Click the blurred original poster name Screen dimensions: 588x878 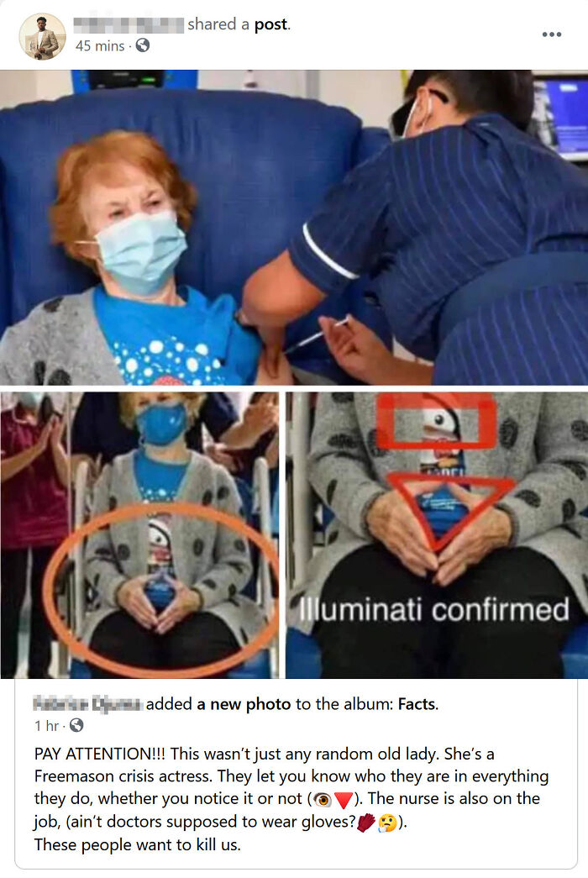(87, 704)
